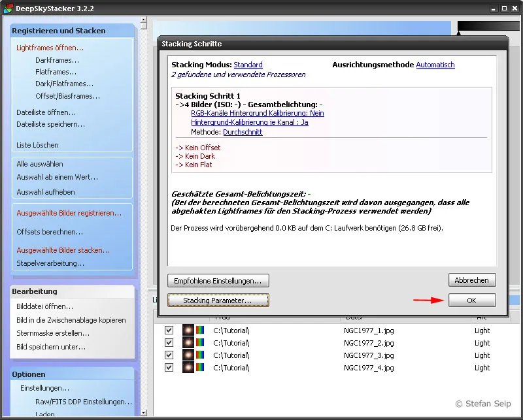Maximize the DeepSkyStacker window

pos(504,8)
